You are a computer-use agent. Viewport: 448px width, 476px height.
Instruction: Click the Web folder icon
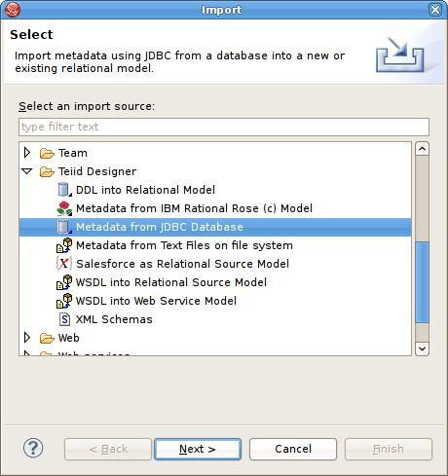tap(47, 338)
